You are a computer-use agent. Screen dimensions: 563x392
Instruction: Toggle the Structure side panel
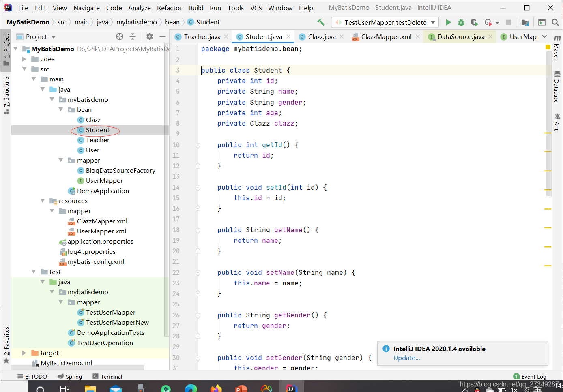pyautogui.click(x=6, y=95)
